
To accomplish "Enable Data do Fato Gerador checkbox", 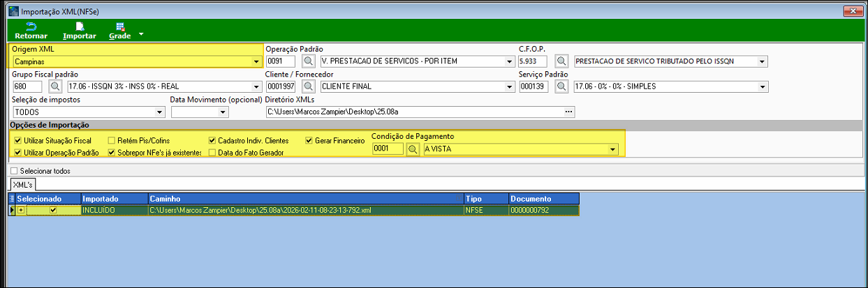I will click(212, 152).
